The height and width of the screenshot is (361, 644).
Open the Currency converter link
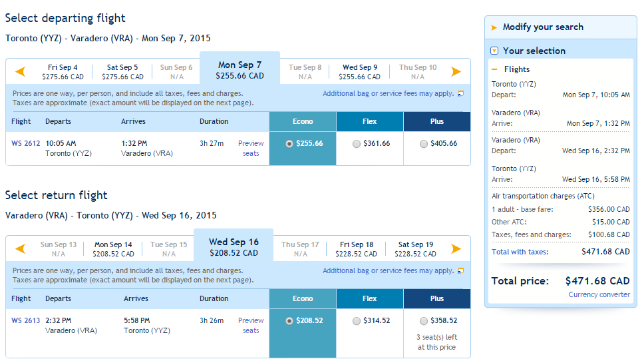coord(599,294)
